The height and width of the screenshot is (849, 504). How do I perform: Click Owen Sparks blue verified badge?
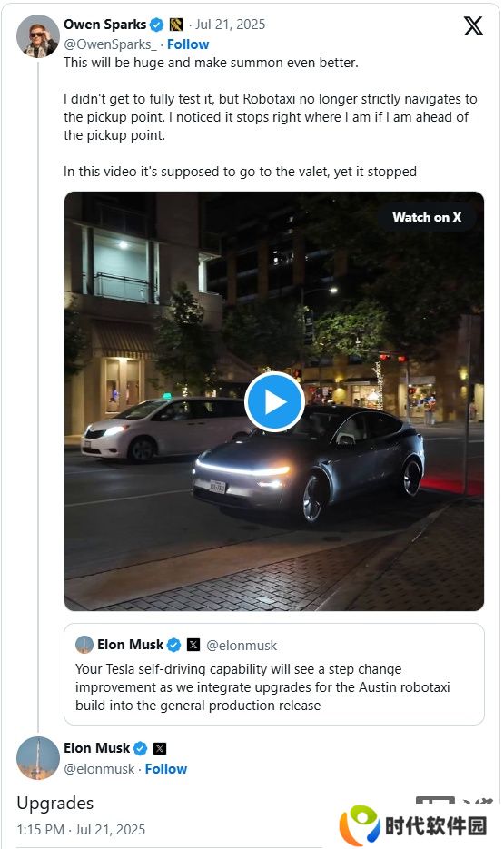coord(157,25)
